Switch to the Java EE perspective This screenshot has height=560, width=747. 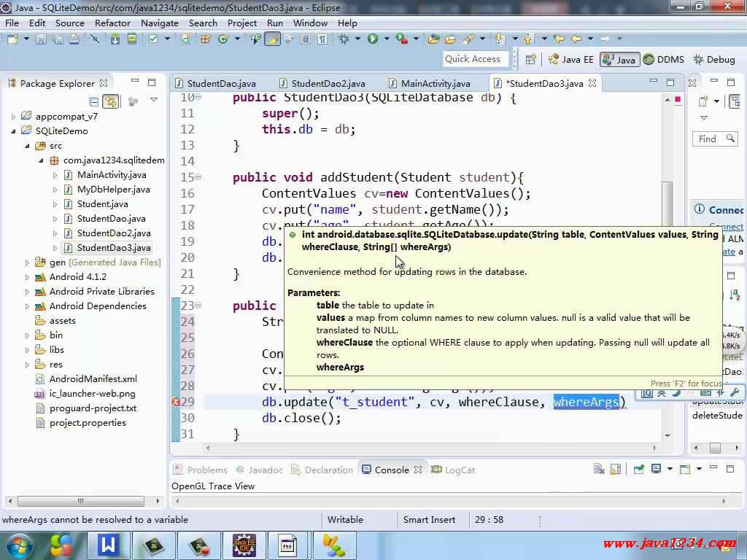tap(571, 60)
